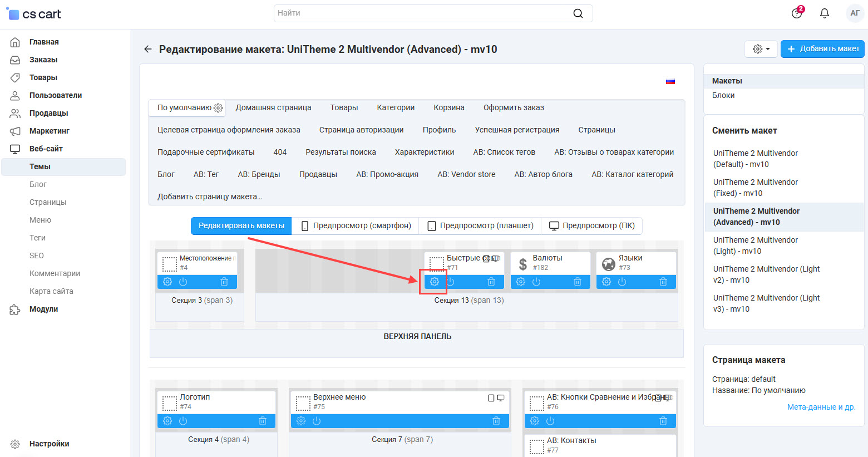
Task: Open the notifications bell
Action: point(825,13)
